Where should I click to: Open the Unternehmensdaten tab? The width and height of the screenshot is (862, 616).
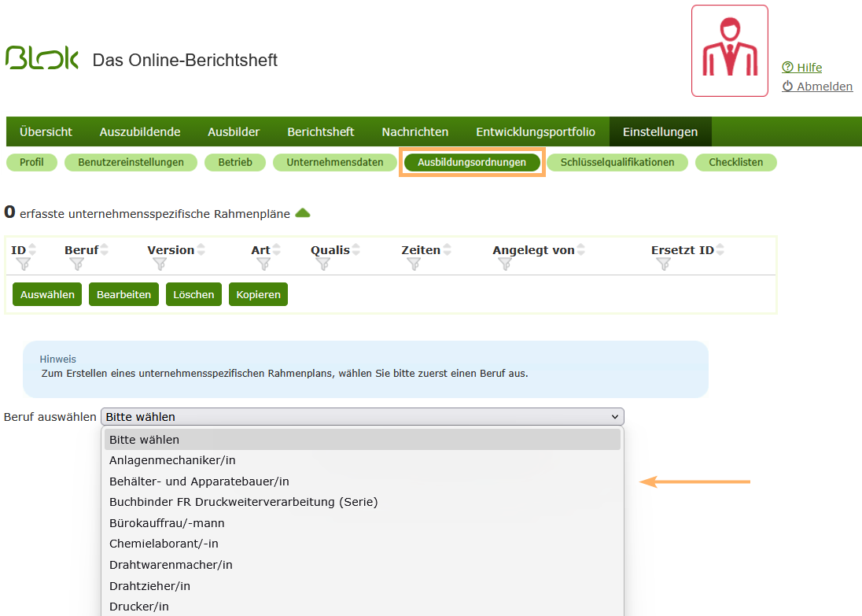335,162
